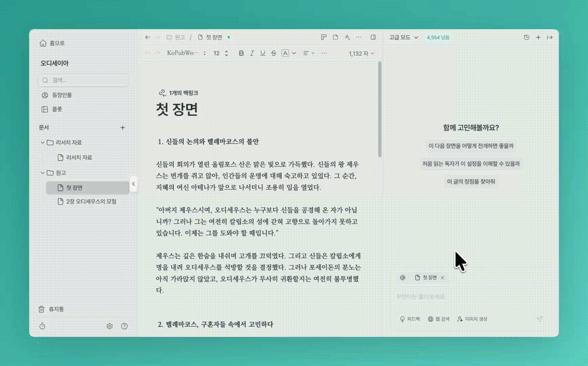Open the chat history clock icon
Screen dimensions: 588x366
pyautogui.click(x=526, y=37)
